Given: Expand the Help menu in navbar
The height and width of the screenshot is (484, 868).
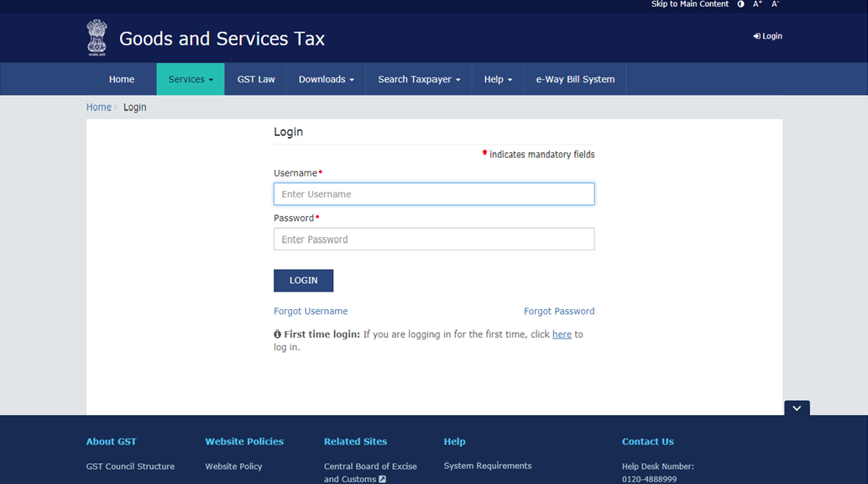Looking at the screenshot, I should (498, 79).
